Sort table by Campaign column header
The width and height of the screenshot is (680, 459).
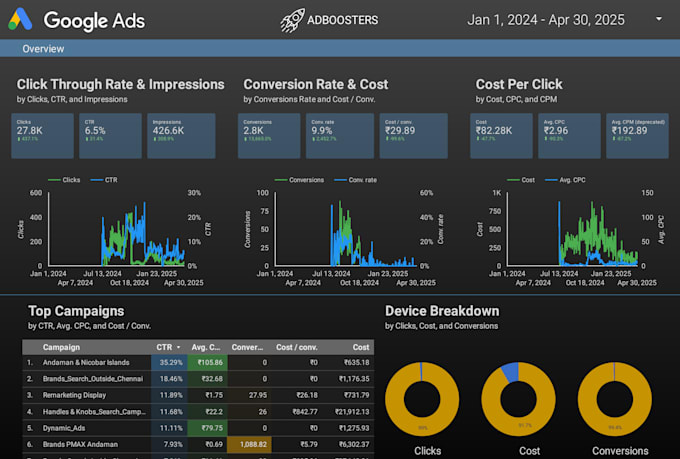pos(61,347)
